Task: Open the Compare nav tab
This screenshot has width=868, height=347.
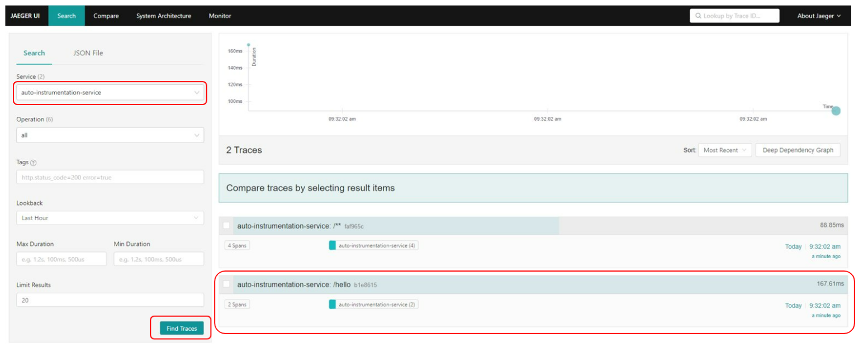Action: click(106, 16)
